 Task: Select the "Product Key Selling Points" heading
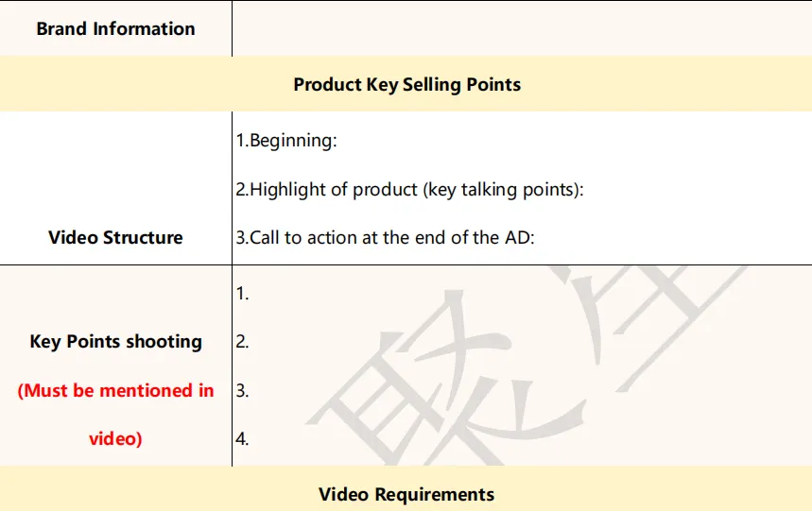406,84
